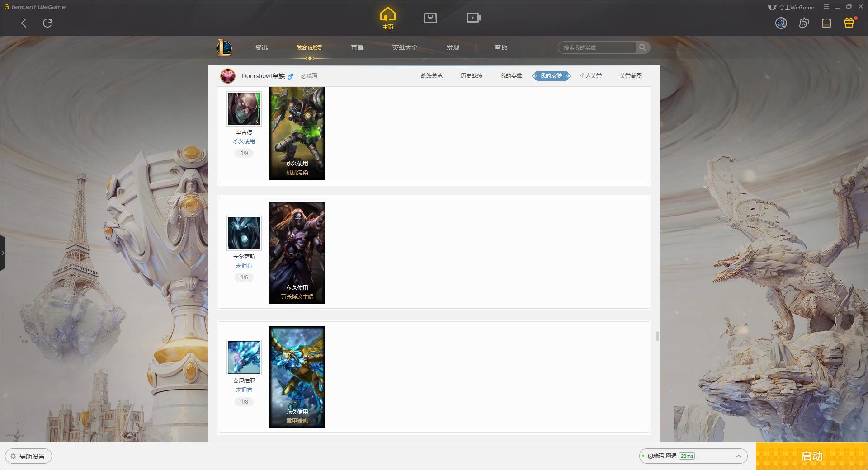Select the 我的皮肤 sub-tab
The width and height of the screenshot is (868, 470).
point(551,76)
